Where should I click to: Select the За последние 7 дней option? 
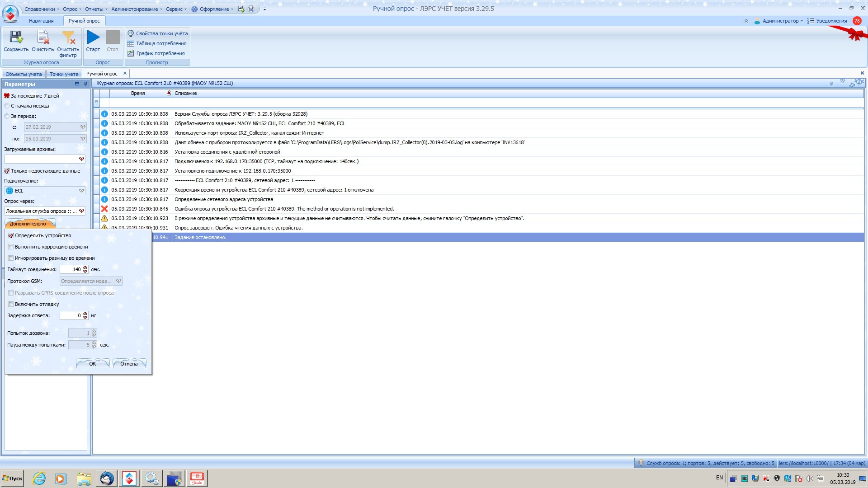point(31,96)
